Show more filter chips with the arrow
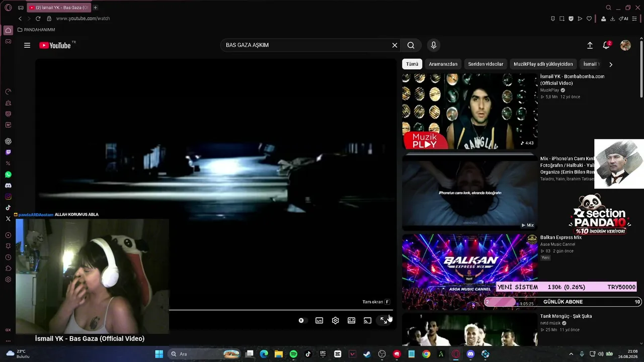The height and width of the screenshot is (362, 644). point(611,64)
